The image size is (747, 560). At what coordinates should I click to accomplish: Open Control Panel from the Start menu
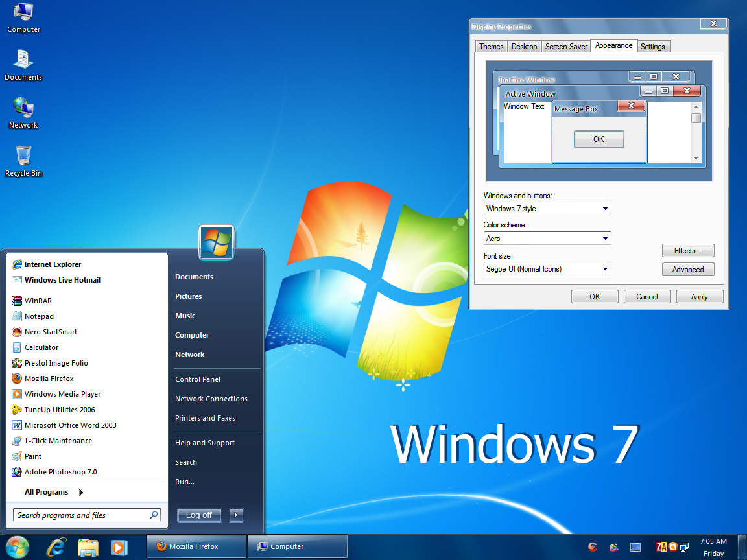pyautogui.click(x=198, y=379)
